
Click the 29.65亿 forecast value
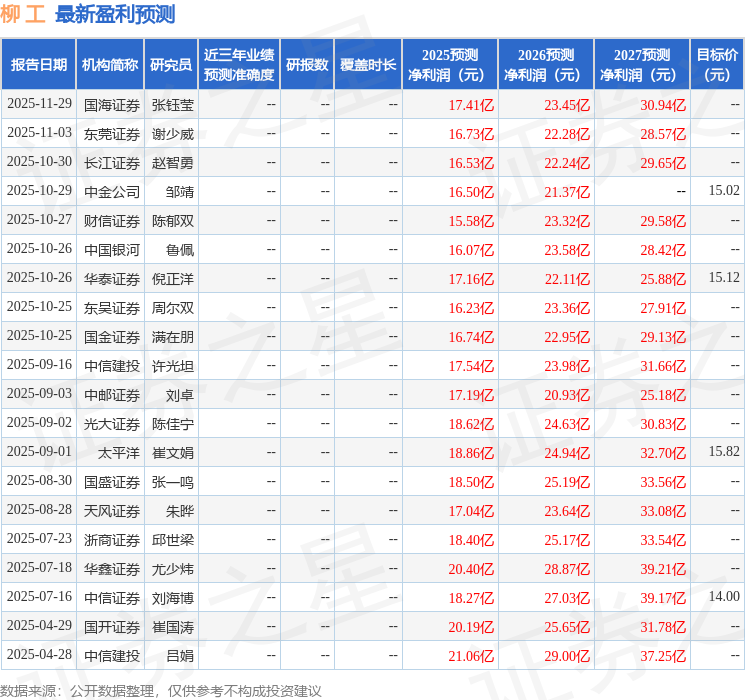pyautogui.click(x=663, y=163)
